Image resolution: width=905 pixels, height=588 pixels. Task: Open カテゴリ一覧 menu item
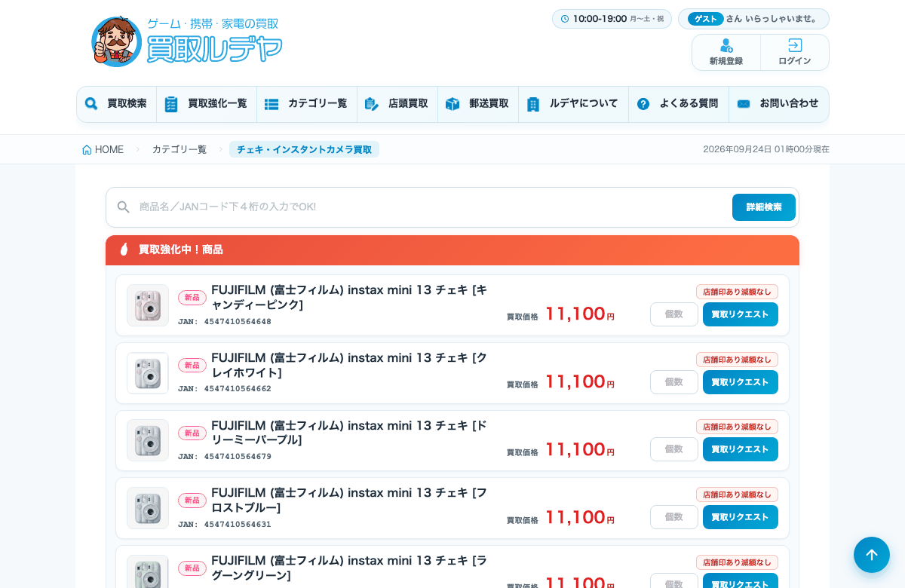(x=307, y=104)
